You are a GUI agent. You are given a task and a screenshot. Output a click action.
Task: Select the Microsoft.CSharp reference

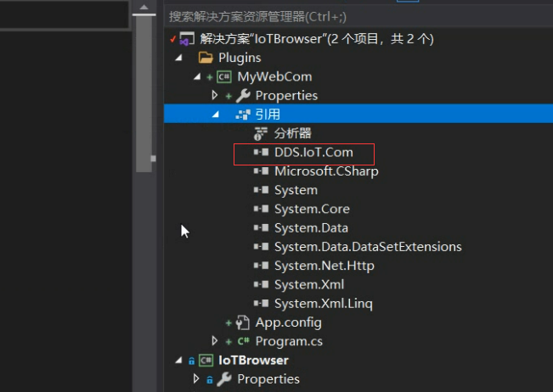(326, 171)
